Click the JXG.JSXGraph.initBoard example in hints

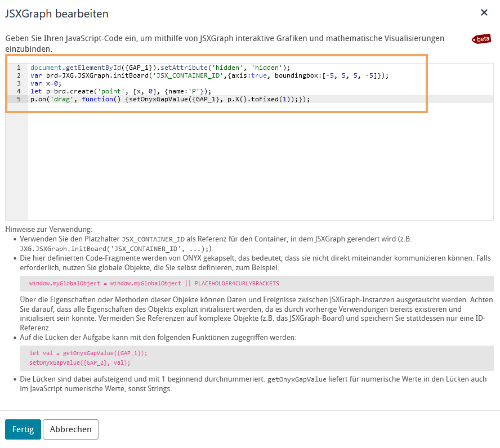tap(116, 249)
